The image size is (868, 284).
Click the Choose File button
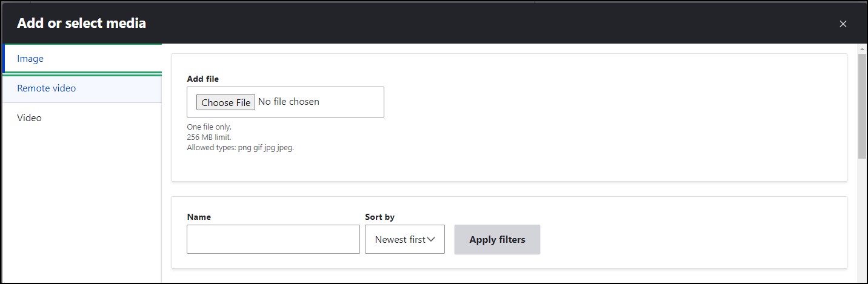click(x=225, y=102)
